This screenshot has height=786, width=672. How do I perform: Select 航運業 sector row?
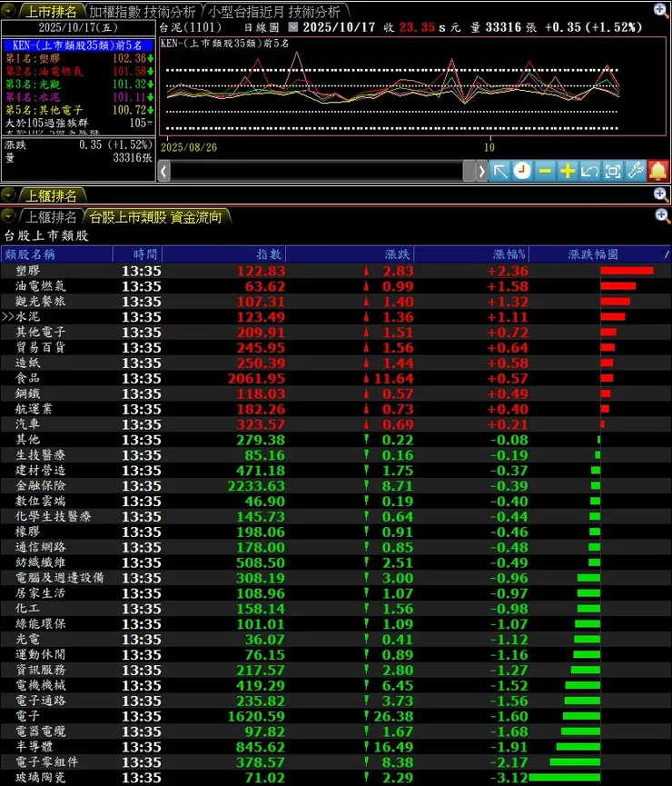click(x=336, y=409)
